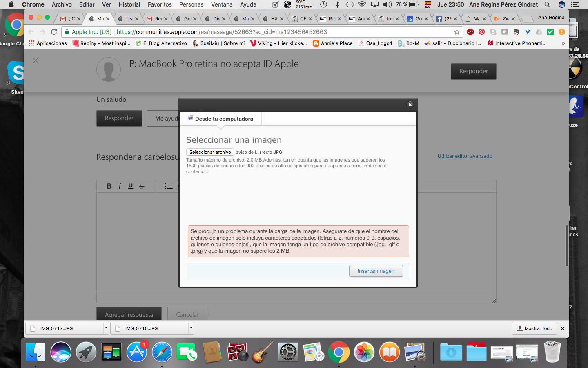Launch Siri from the Dock
The width and height of the screenshot is (588, 368).
[x=61, y=352]
